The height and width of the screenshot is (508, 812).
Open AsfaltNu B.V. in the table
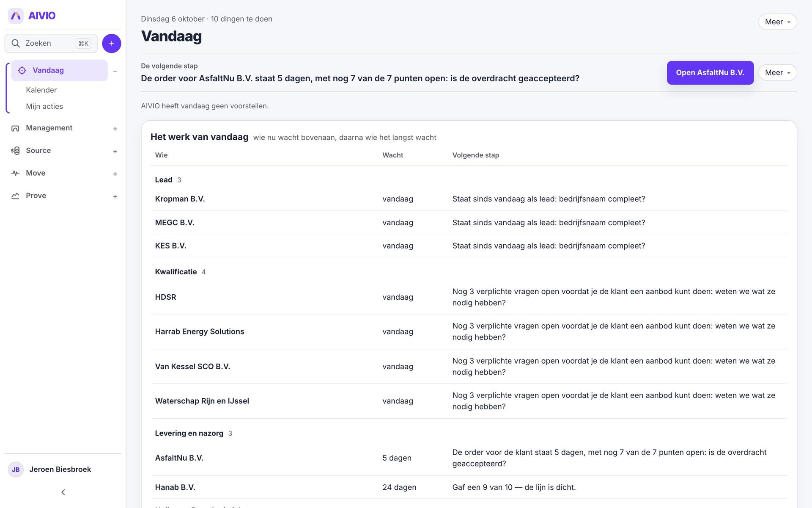click(469, 458)
